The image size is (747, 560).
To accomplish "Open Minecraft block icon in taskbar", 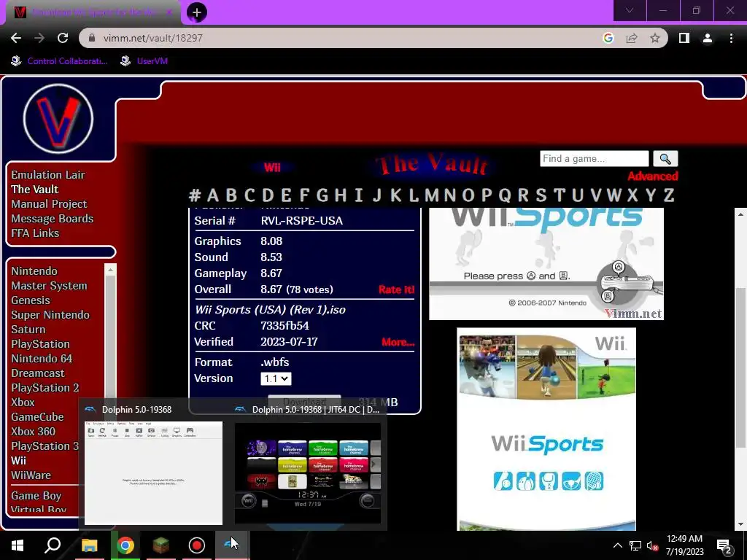I will (x=161, y=545).
